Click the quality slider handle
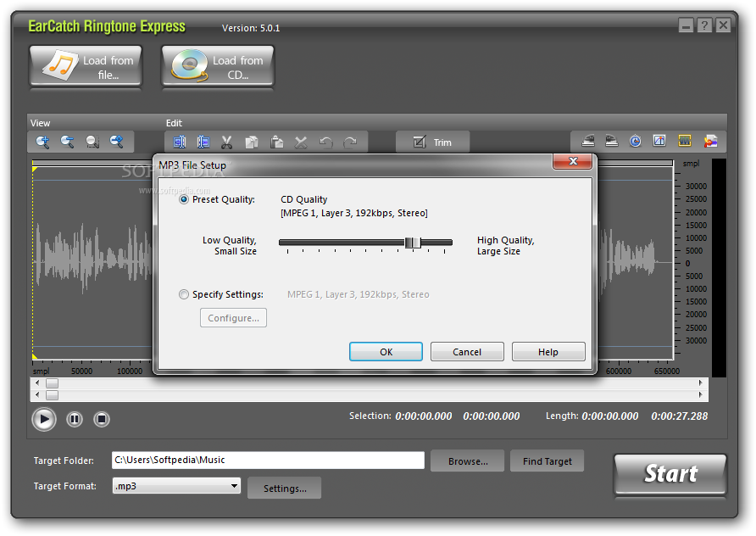756x536 pixels. [x=413, y=243]
